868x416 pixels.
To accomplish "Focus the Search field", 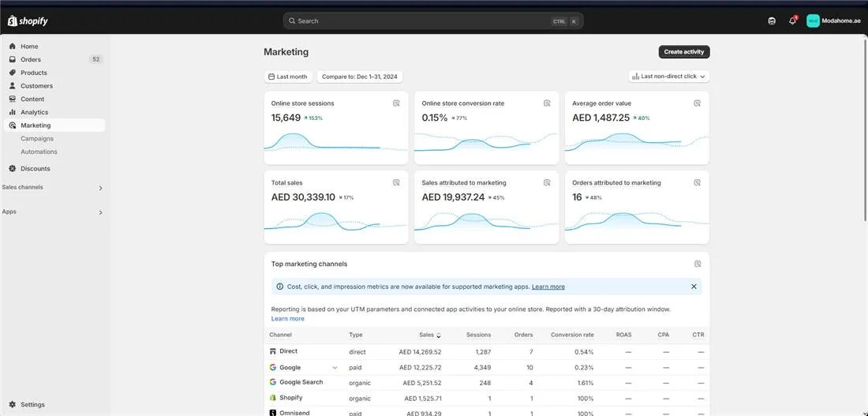I will (433, 21).
